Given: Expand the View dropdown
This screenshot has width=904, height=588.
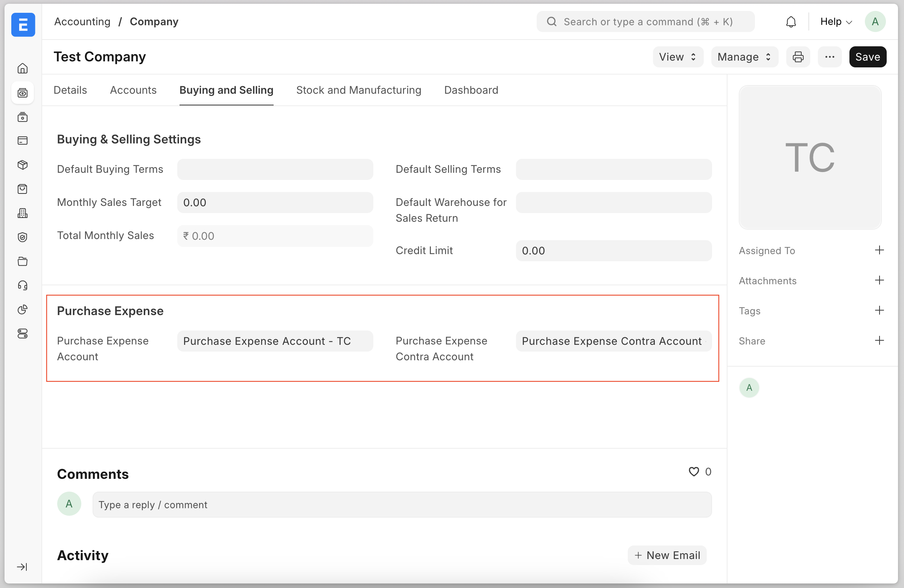Looking at the screenshot, I should [x=677, y=57].
